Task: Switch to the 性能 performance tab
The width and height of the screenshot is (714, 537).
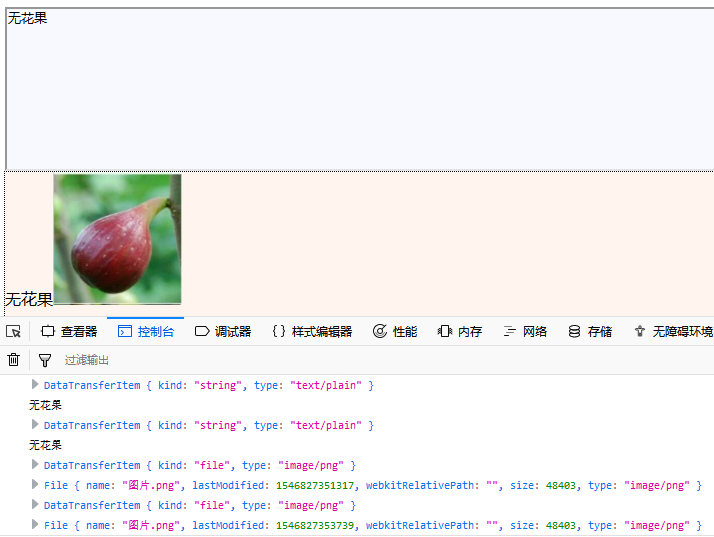Action: [395, 332]
